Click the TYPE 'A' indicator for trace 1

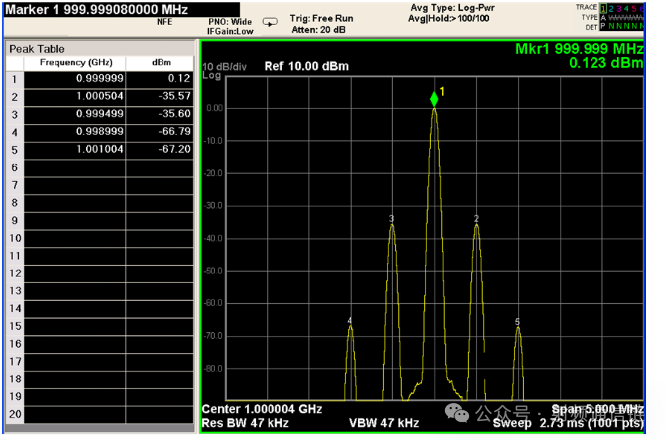point(603,17)
